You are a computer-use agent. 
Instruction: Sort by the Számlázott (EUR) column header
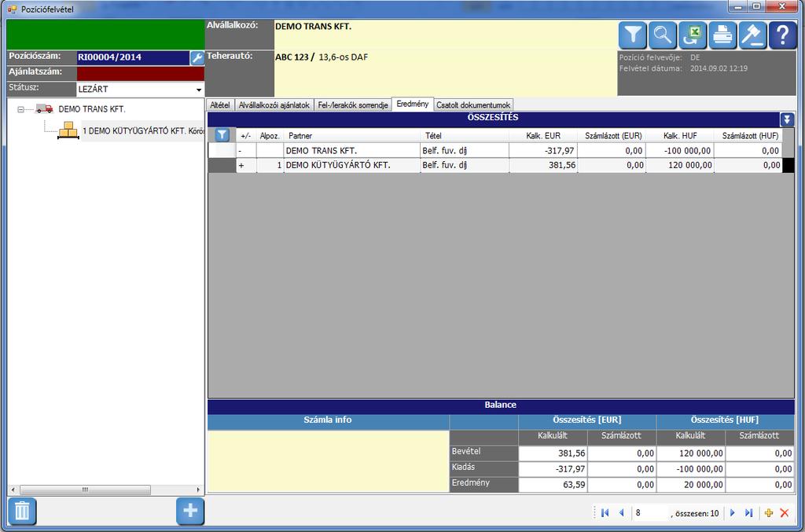click(x=613, y=135)
